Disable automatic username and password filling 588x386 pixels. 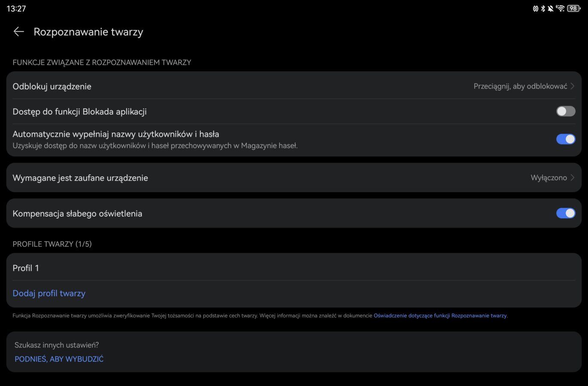[x=566, y=139]
